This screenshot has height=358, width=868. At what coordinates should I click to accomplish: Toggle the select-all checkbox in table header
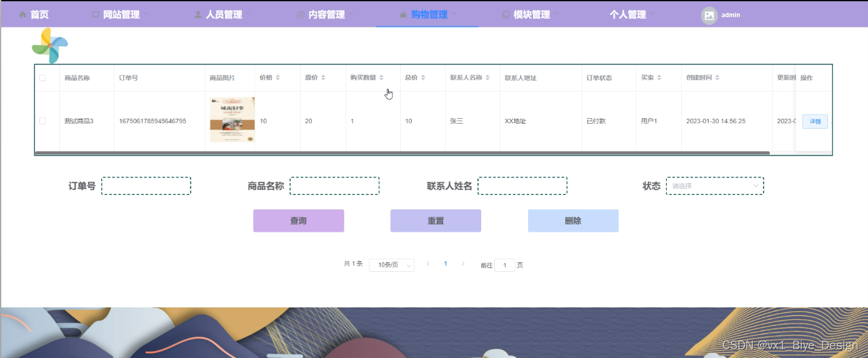point(42,78)
